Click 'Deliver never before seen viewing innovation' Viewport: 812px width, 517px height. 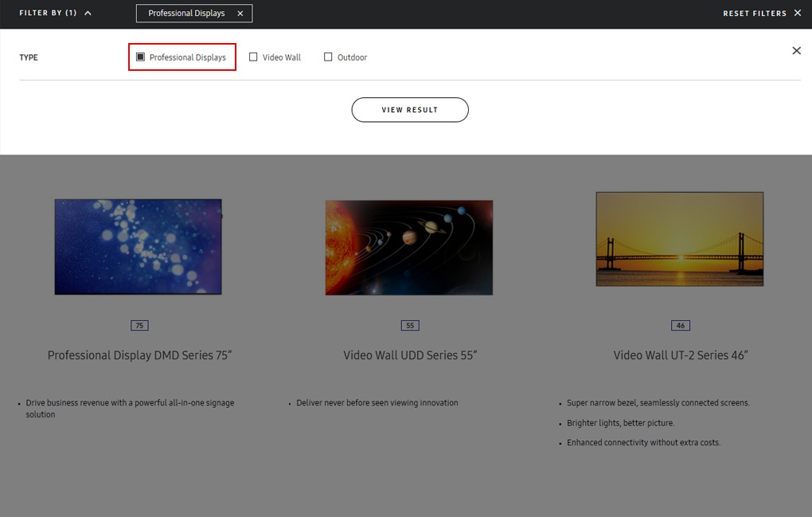tap(377, 403)
